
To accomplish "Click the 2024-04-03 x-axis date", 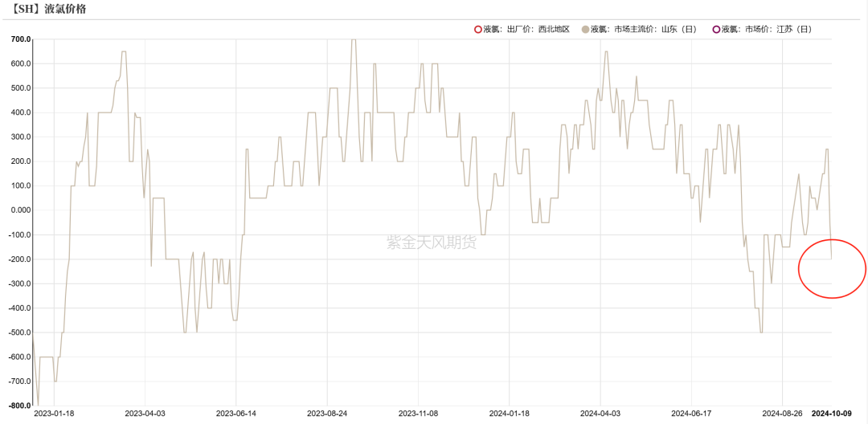I will click(602, 414).
